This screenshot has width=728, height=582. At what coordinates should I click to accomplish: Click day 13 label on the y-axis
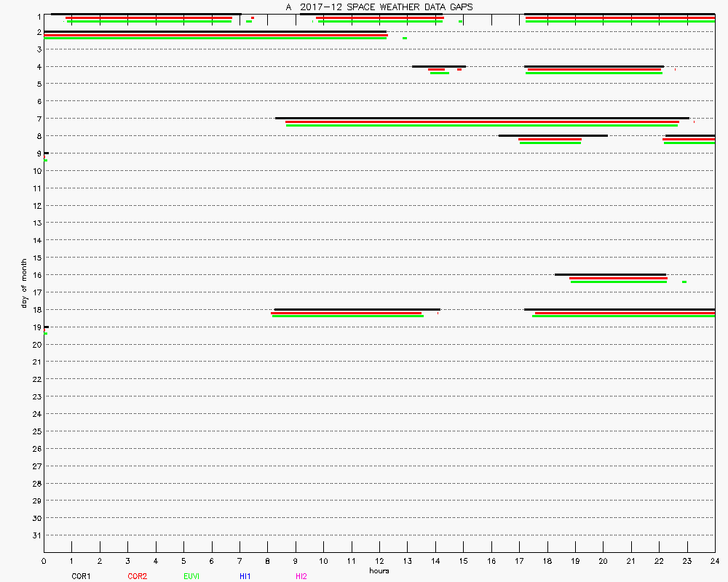click(36, 223)
